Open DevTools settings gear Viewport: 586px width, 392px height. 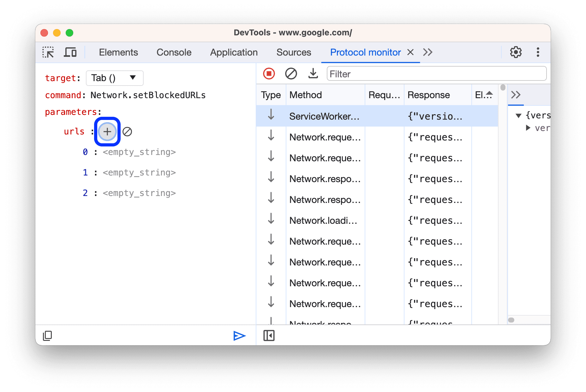pos(516,52)
